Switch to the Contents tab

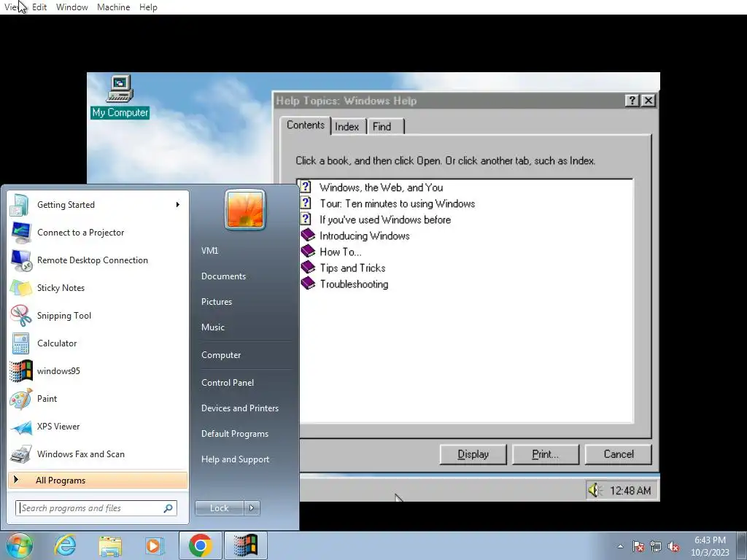[x=306, y=125]
